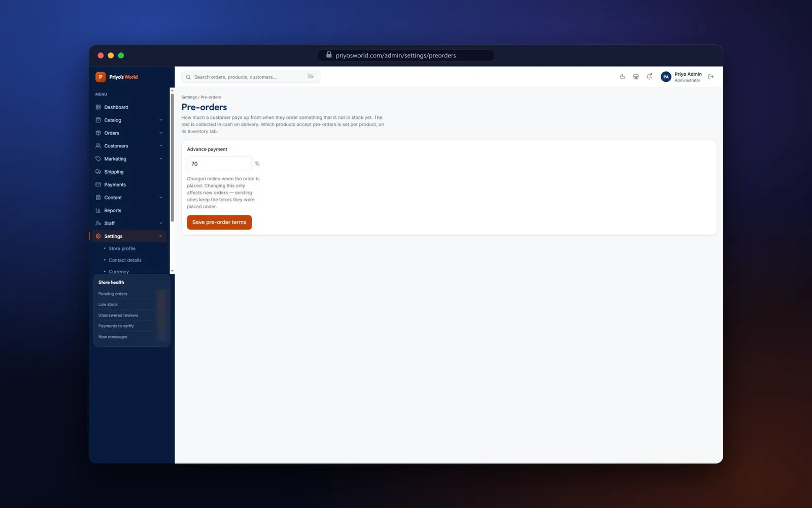This screenshot has width=812, height=508.
Task: Click sidebar scrollbar down arrow
Action: coord(172,271)
